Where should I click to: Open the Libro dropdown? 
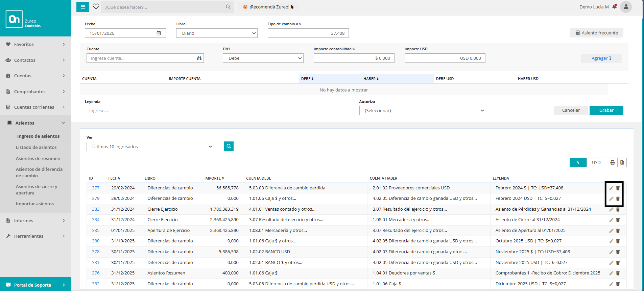(x=217, y=33)
